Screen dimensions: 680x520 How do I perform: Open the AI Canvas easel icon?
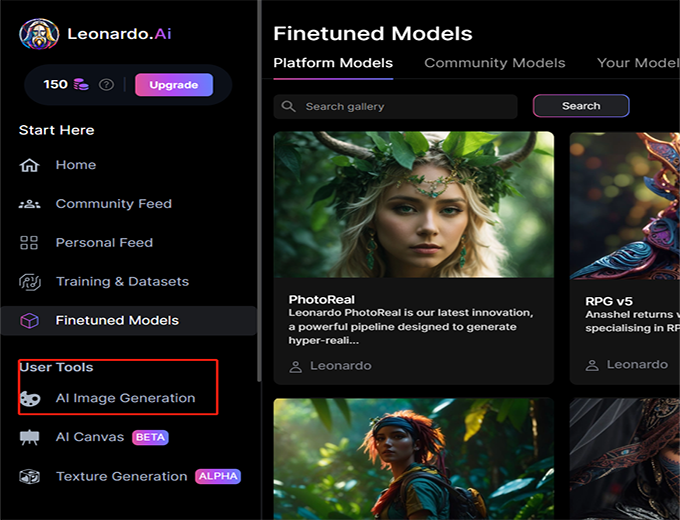tap(29, 437)
